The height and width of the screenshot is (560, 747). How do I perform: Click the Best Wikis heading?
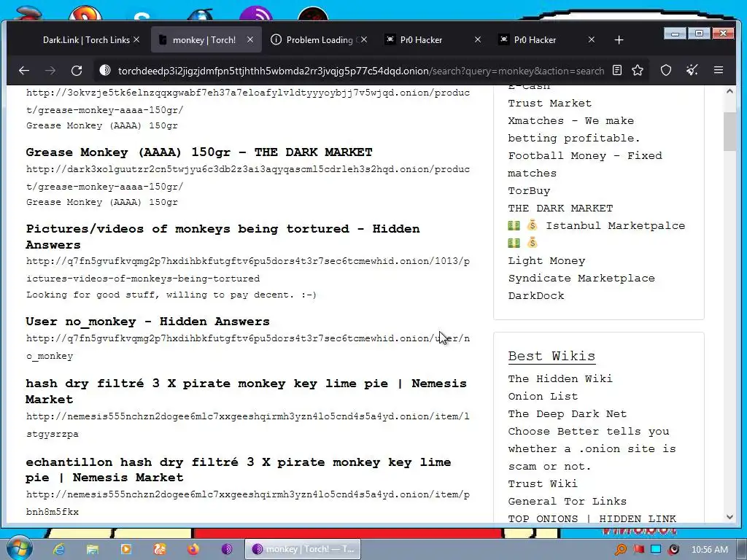(x=551, y=356)
